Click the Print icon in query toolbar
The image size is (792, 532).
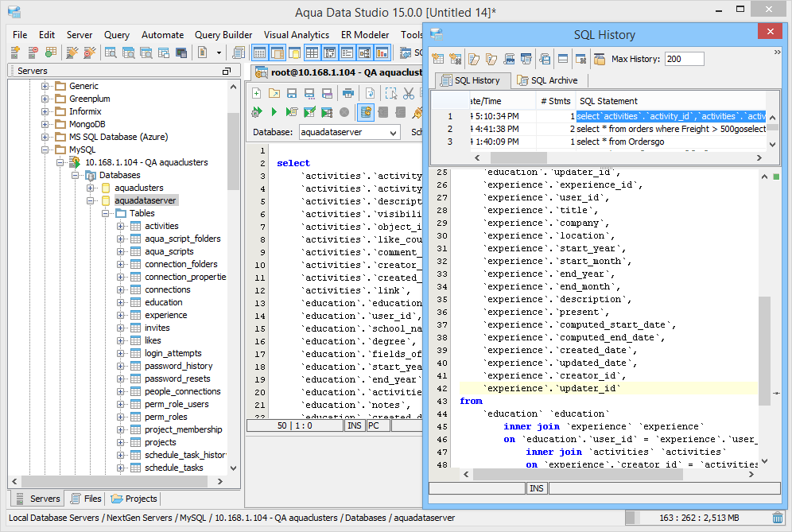coord(348,93)
